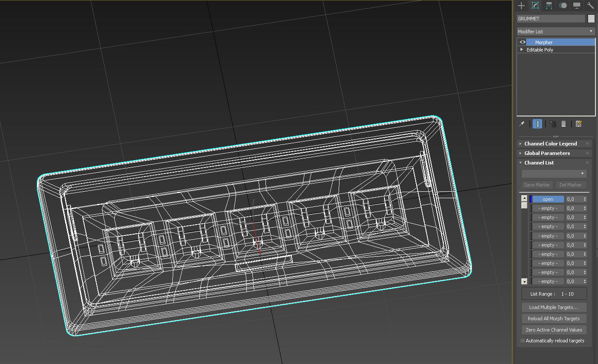Open the Hierarchy panel tab
The width and height of the screenshot is (598, 364).
549,6
